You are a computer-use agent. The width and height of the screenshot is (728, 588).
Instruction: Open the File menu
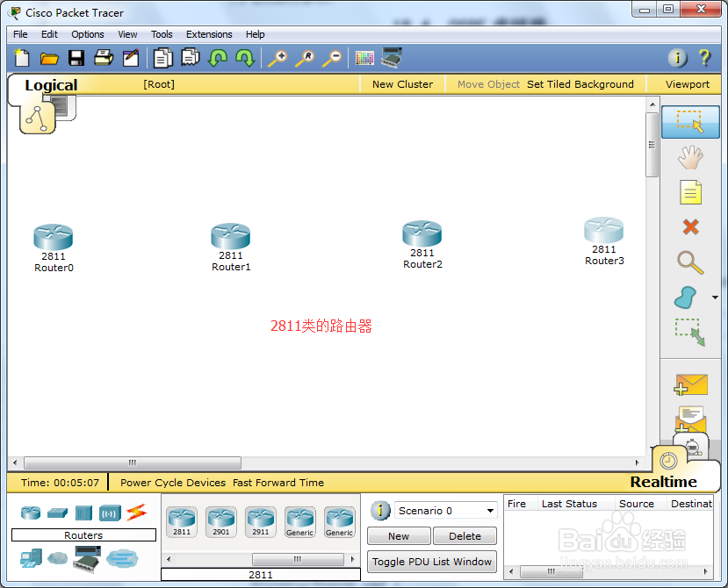[20, 34]
